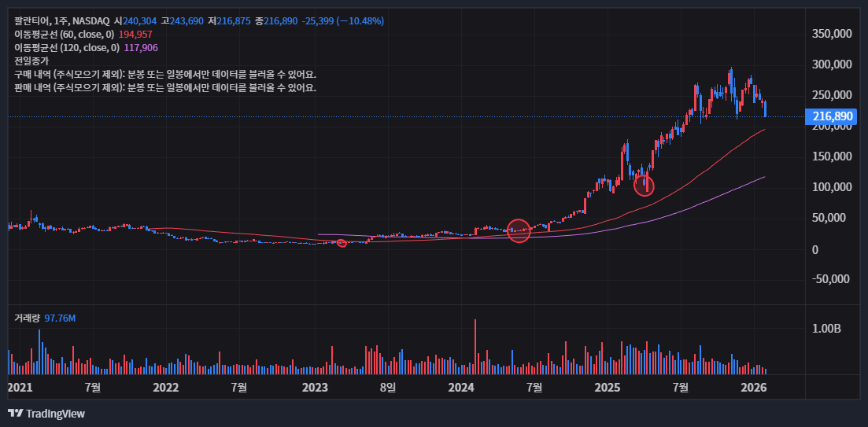Click the 100,000 price axis label
Image resolution: width=868 pixels, height=427 pixels.
pyautogui.click(x=831, y=187)
